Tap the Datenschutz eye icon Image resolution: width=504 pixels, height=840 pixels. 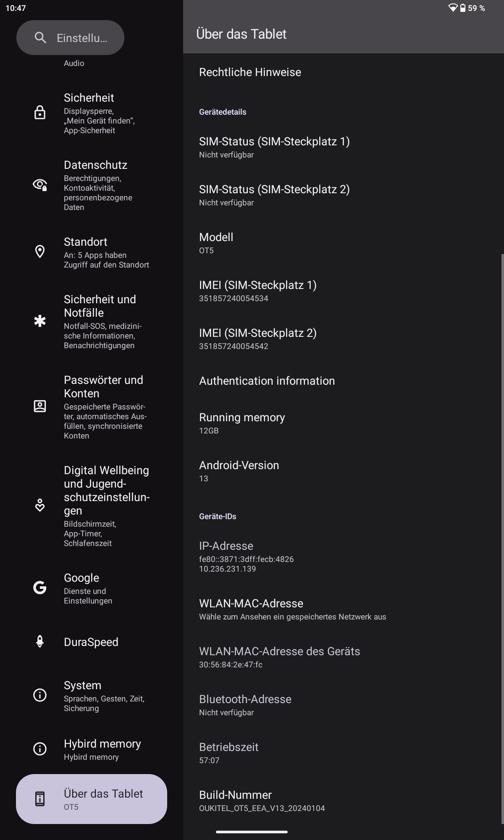click(40, 184)
